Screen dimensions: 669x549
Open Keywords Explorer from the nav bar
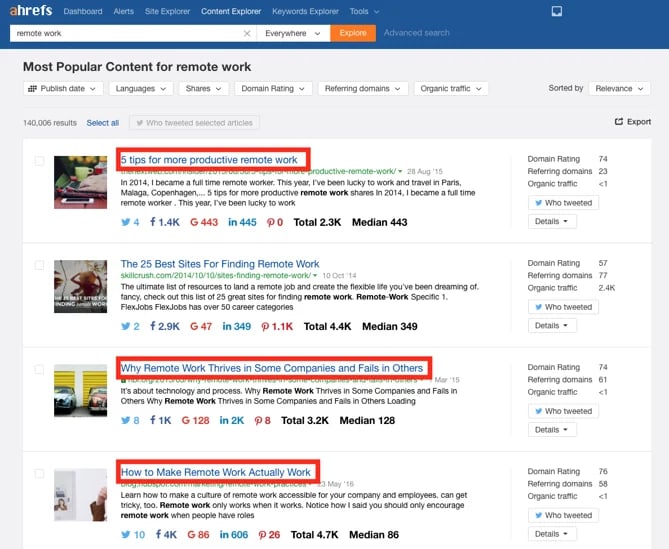coord(304,12)
